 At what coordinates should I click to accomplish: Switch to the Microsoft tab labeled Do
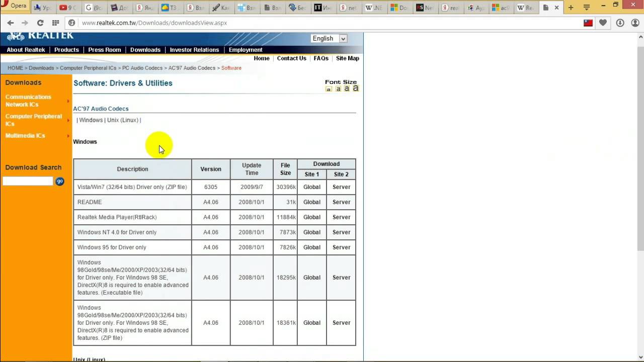(400, 8)
